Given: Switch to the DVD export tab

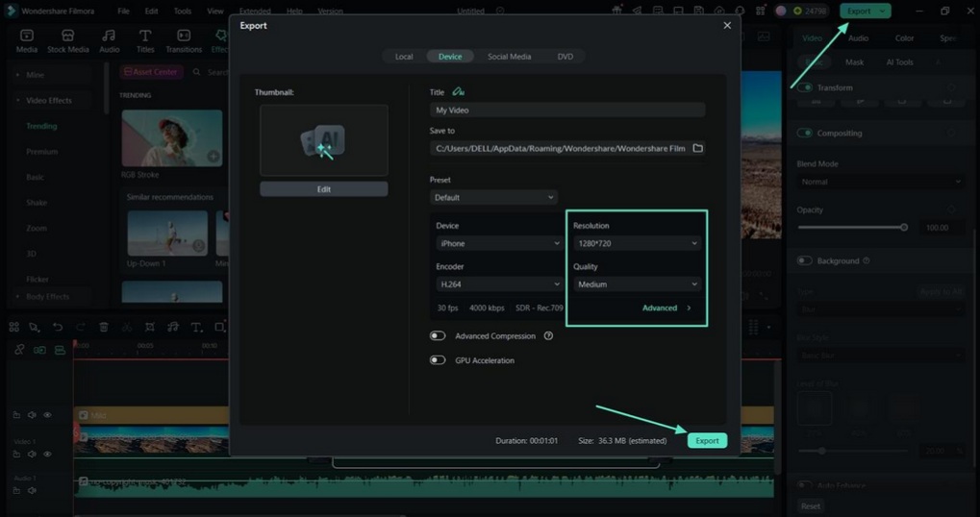Looking at the screenshot, I should point(565,56).
